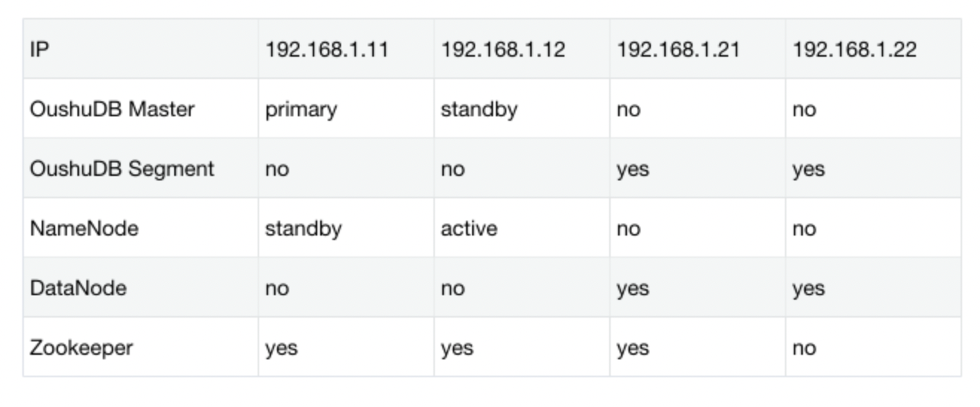Select the 192.168.1.12 column header
This screenshot has width=980, height=407.
click(503, 50)
